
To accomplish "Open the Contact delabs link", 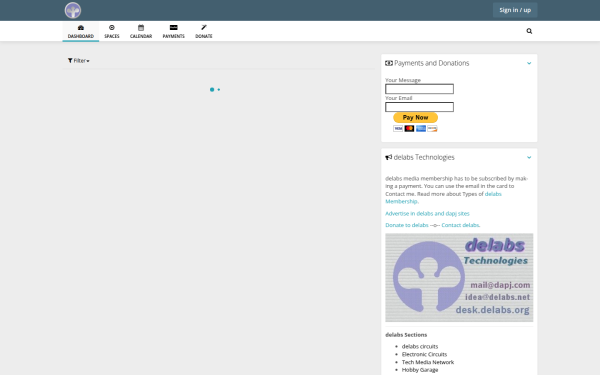I will [x=461, y=225].
